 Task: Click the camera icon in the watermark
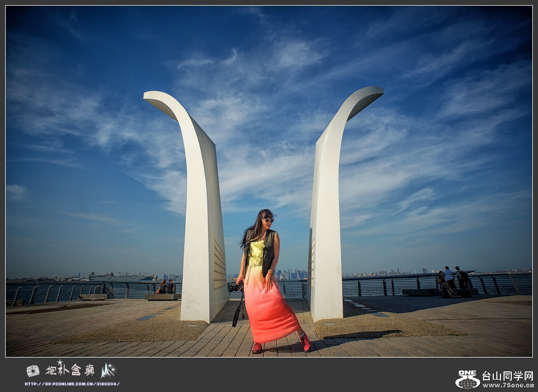pos(32,370)
